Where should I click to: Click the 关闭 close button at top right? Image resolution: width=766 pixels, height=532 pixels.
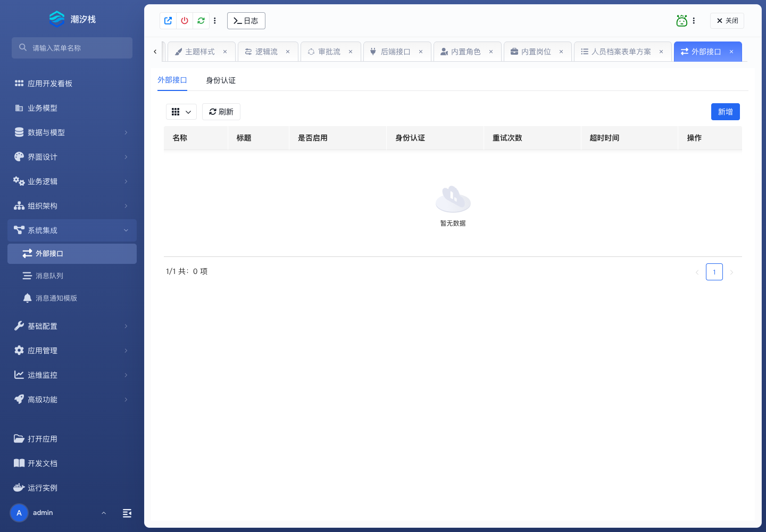[x=727, y=21]
